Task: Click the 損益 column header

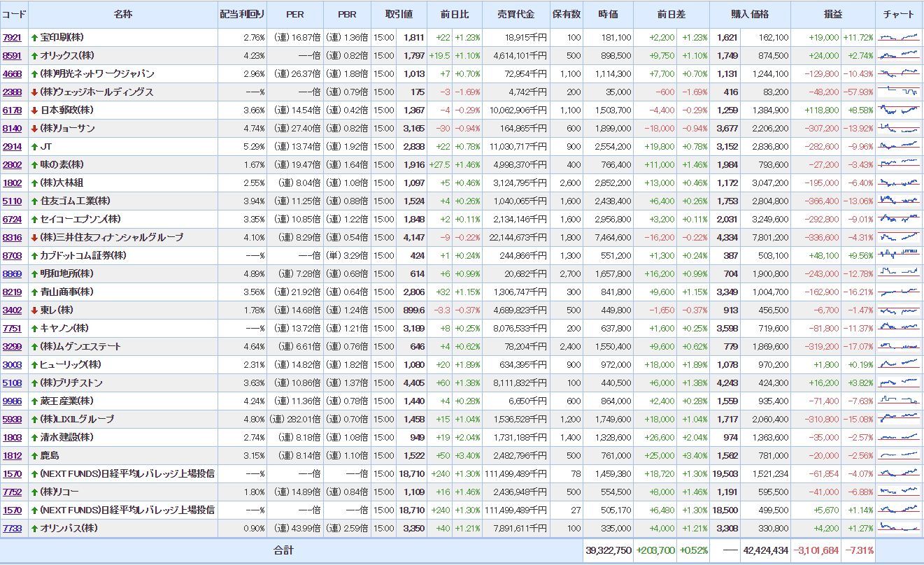Action: [833, 15]
